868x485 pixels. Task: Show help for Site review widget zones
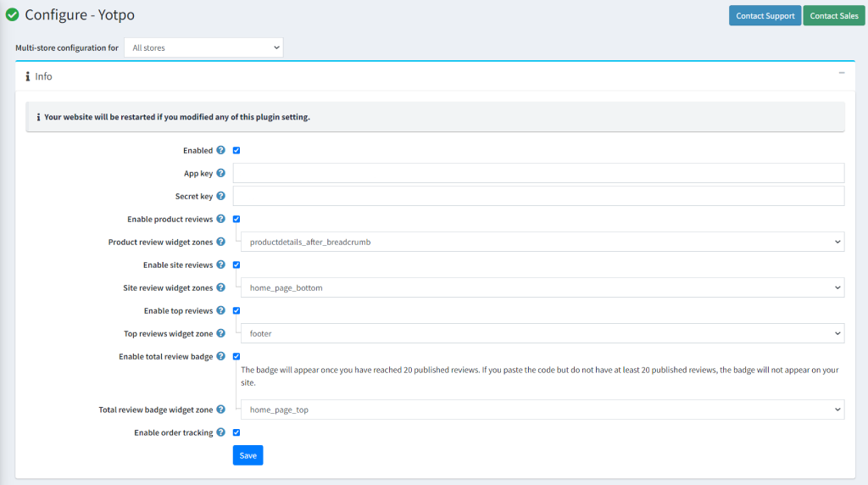(221, 287)
